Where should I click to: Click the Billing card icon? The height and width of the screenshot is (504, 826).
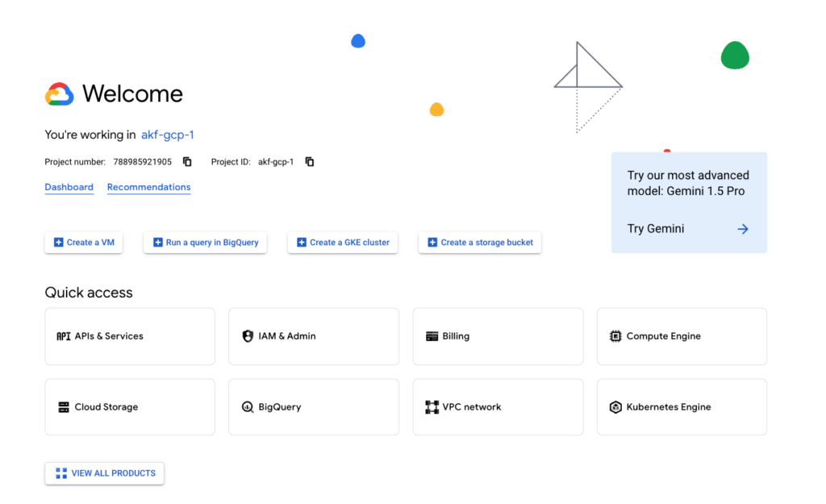(432, 336)
